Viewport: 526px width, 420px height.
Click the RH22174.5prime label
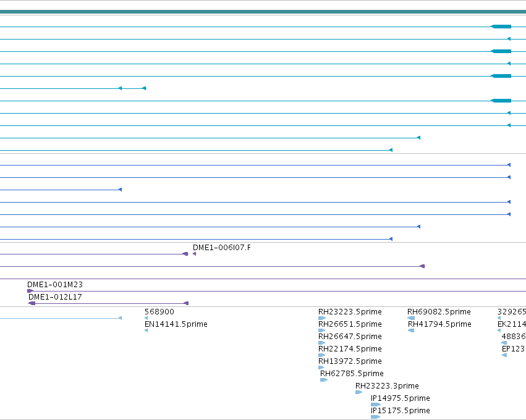350,349
